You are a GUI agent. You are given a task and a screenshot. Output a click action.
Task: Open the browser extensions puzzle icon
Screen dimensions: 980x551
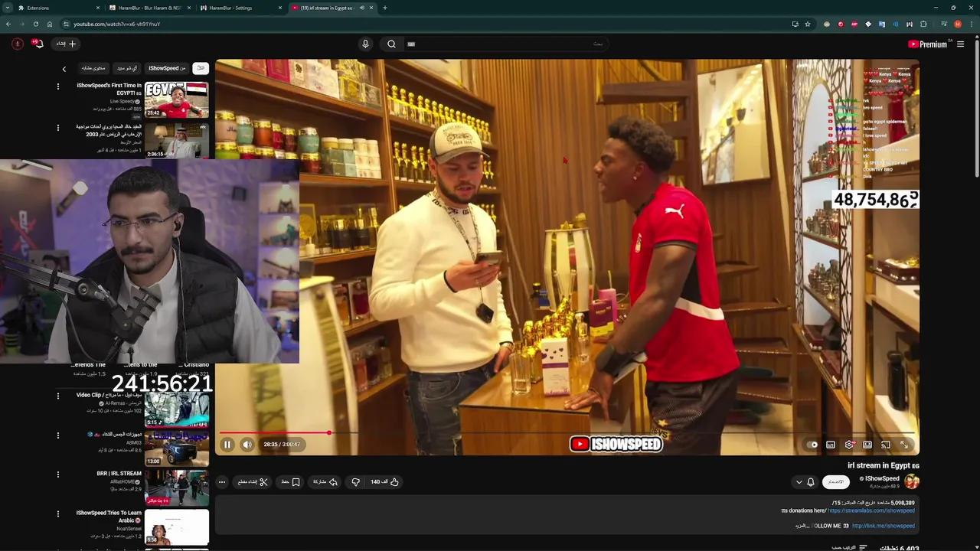923,24
